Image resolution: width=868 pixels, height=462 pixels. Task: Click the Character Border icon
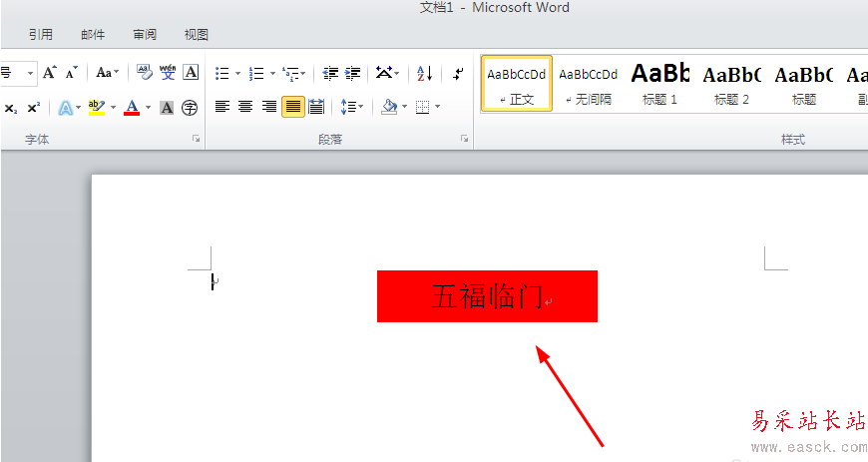191,73
